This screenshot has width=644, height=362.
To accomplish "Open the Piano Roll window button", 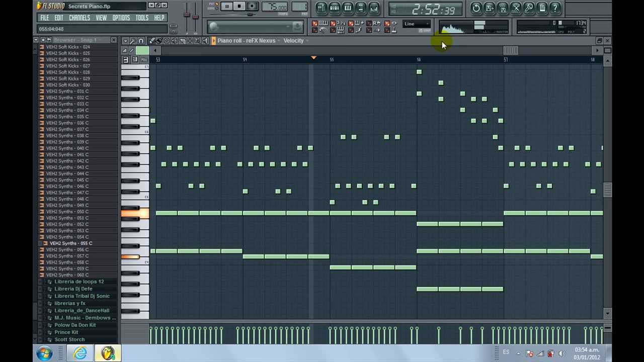I will 348,8.
